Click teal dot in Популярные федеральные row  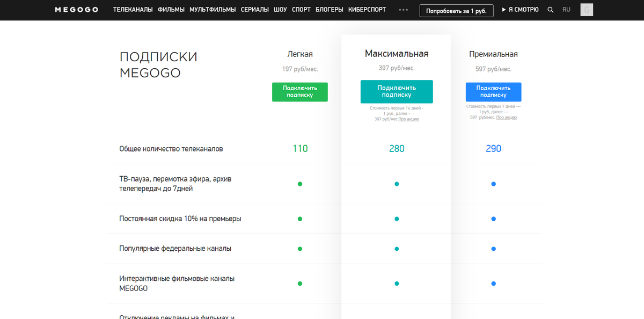point(397,249)
